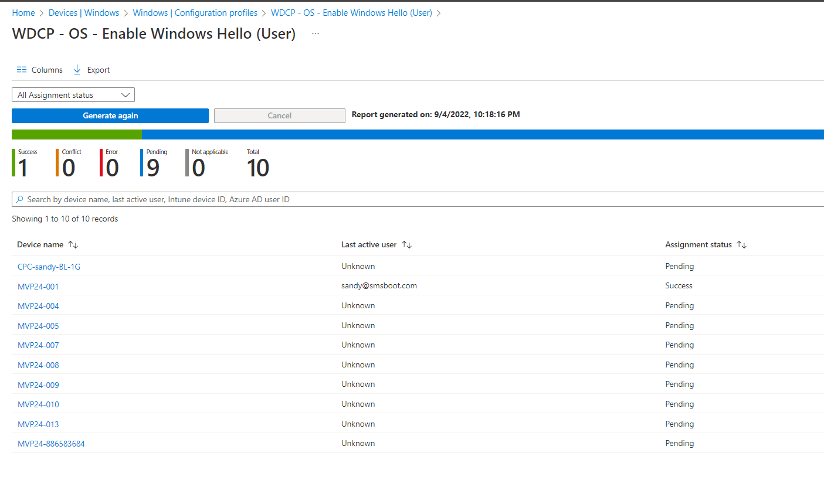Click the Generate again button
Image resolution: width=824 pixels, height=504 pixels.
[x=110, y=115]
